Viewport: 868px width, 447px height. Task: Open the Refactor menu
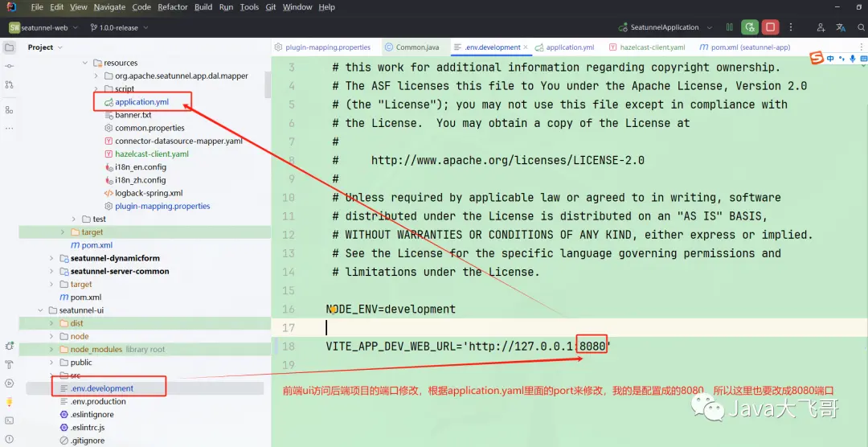pyautogui.click(x=173, y=7)
